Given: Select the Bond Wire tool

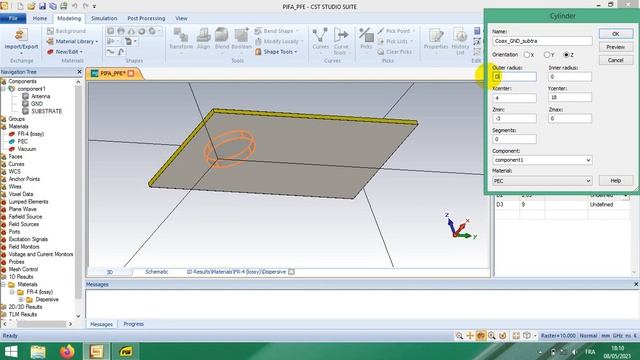Looking at the screenshot, I should click(111, 52).
